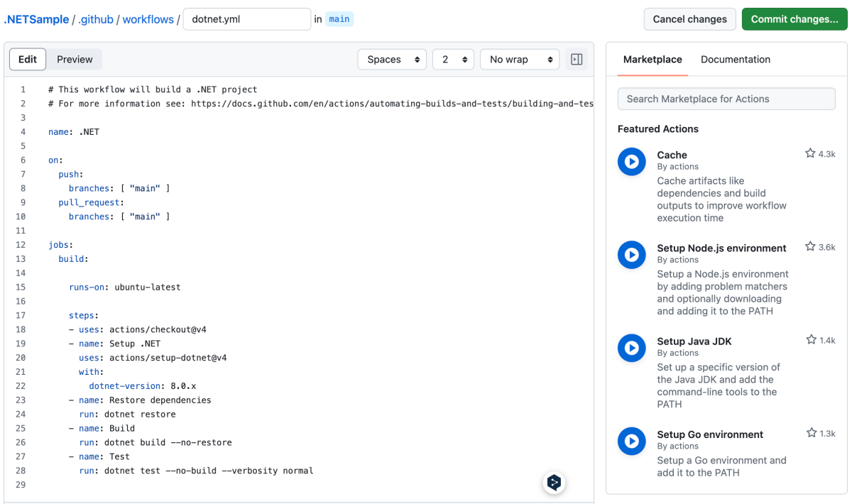The width and height of the screenshot is (852, 504).
Task: Open the indent size 2 dropdown
Action: 453,60
